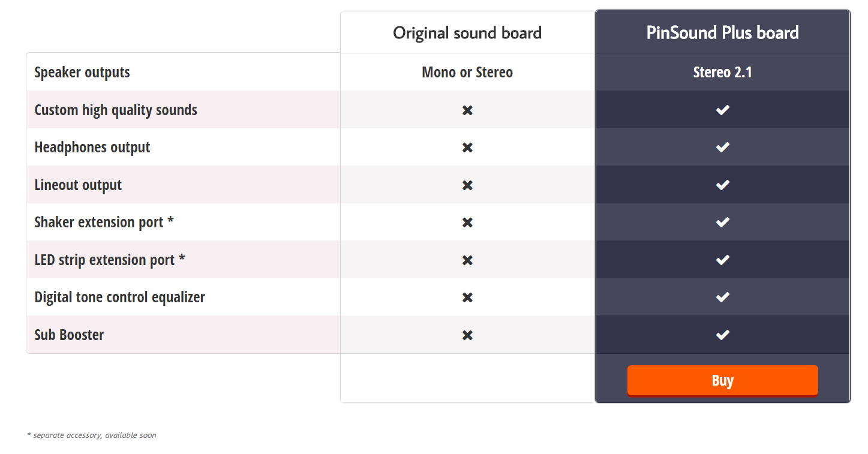Click the cross icon for Custom high quality sounds
This screenshot has height=454, width=868.
pyautogui.click(x=467, y=110)
